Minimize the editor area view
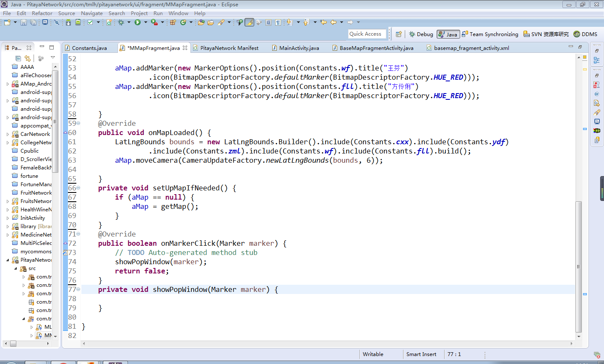 tap(570, 47)
